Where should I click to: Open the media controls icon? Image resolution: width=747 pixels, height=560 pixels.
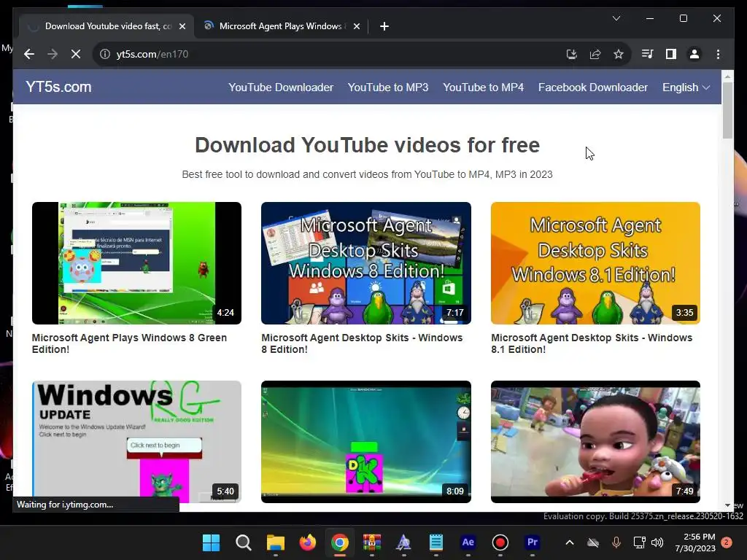click(648, 54)
